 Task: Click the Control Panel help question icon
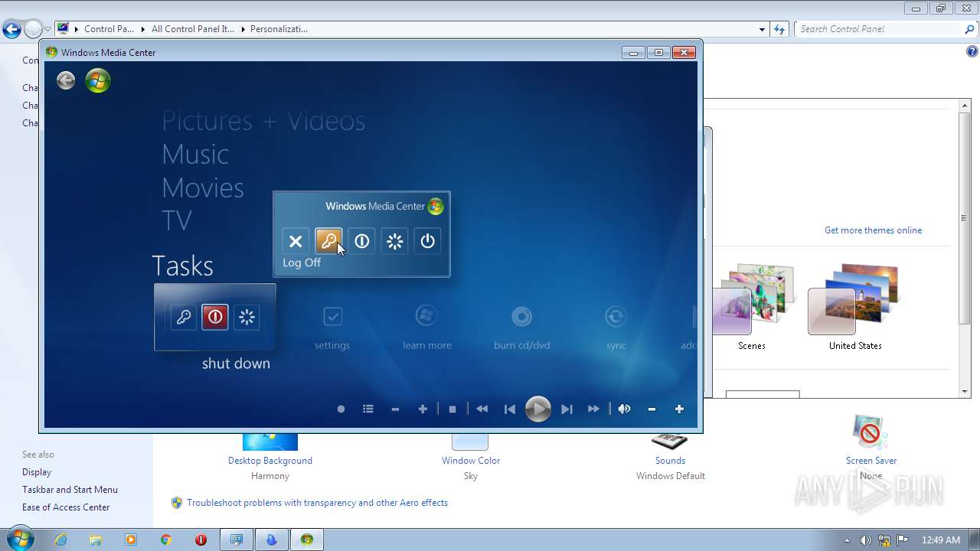tap(972, 52)
